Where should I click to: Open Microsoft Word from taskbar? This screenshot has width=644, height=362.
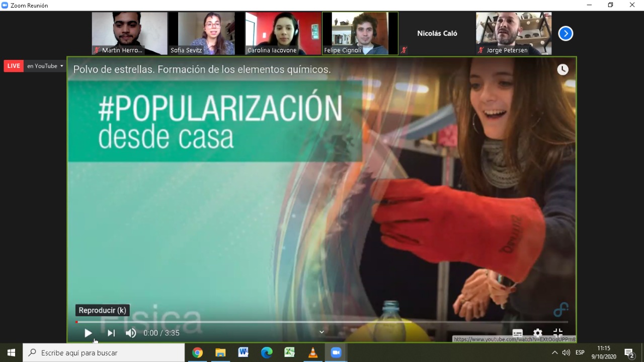[x=244, y=352]
